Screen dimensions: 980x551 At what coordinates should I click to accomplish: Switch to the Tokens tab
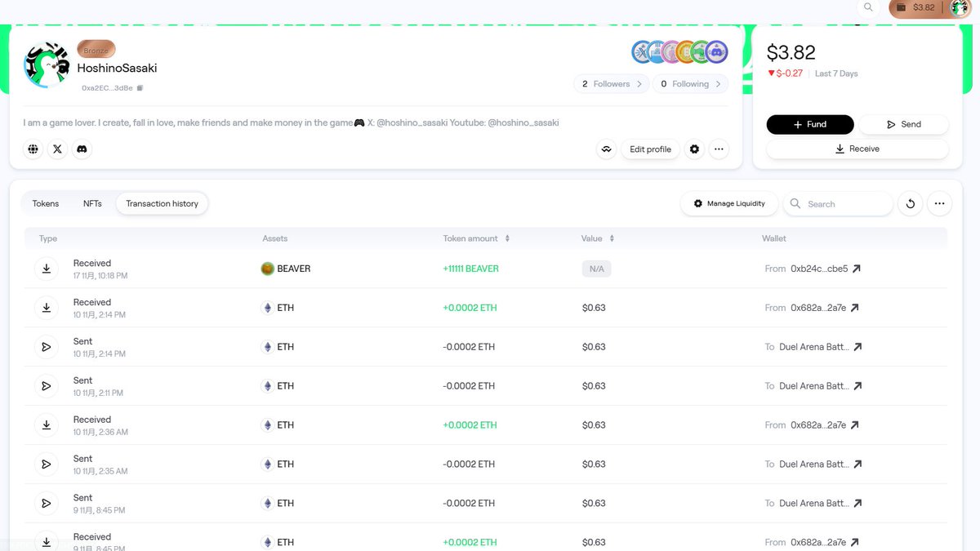point(46,203)
